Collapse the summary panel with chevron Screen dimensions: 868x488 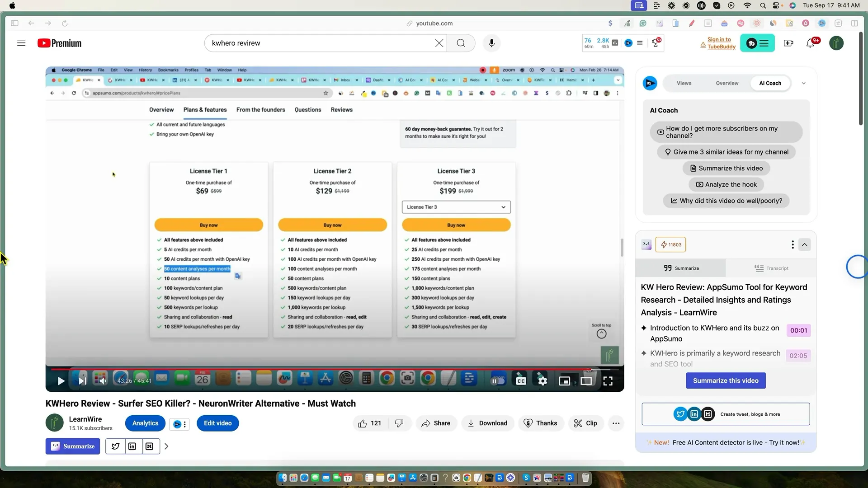pos(805,244)
